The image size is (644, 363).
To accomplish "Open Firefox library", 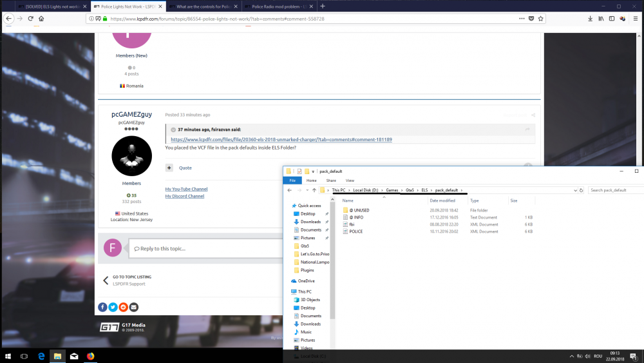I will (x=601, y=19).
